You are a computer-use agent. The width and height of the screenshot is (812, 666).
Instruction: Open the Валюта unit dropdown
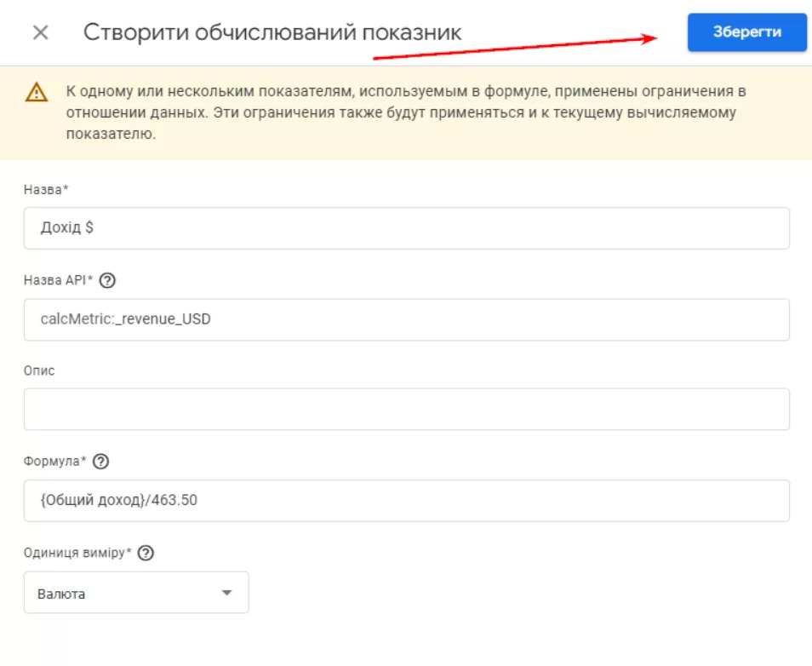pyautogui.click(x=136, y=593)
